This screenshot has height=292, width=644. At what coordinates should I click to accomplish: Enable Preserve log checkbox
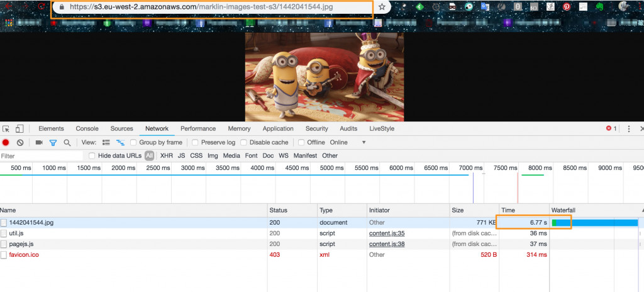tap(195, 142)
